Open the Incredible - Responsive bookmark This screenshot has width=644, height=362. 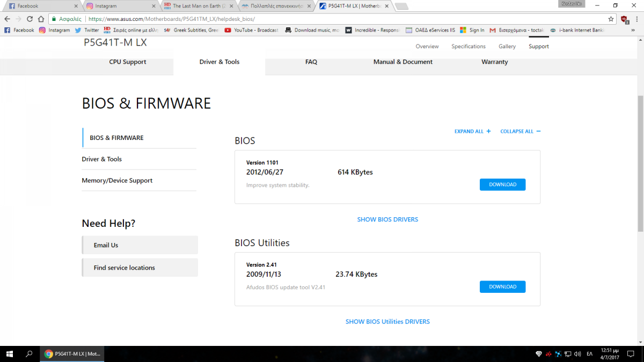pos(372,30)
